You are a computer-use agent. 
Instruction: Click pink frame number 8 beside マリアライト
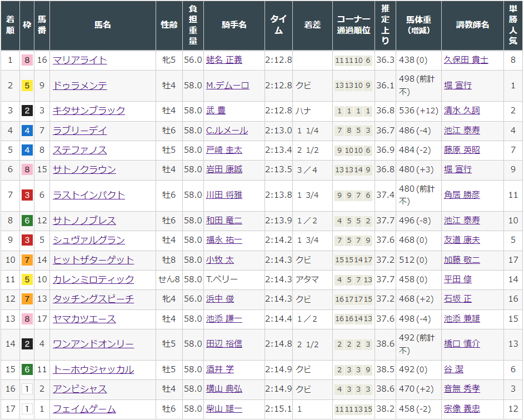27,60
